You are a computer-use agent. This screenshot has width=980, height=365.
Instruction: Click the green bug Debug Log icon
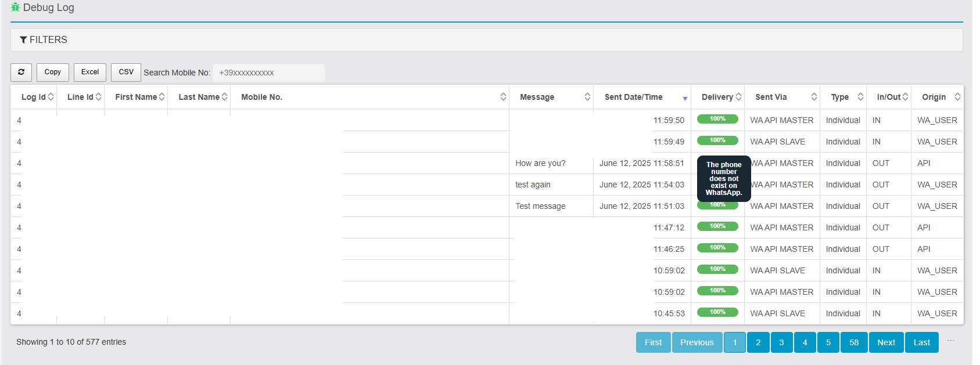pos(15,8)
